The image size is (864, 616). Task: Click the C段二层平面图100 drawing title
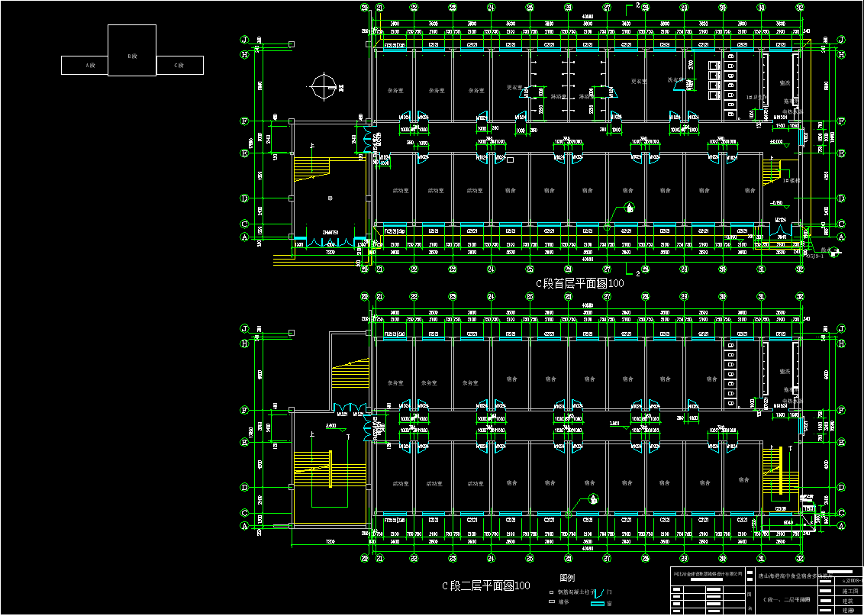pos(486,585)
